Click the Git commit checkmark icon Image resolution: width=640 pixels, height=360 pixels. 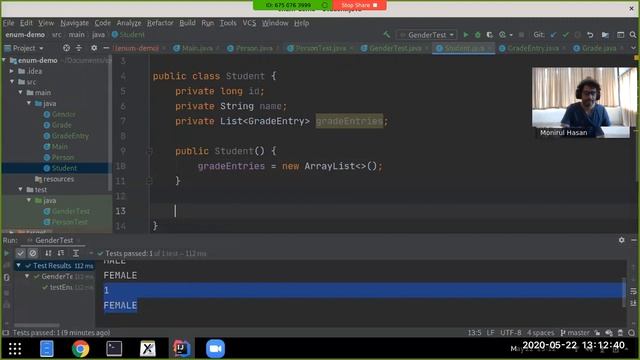(565, 35)
